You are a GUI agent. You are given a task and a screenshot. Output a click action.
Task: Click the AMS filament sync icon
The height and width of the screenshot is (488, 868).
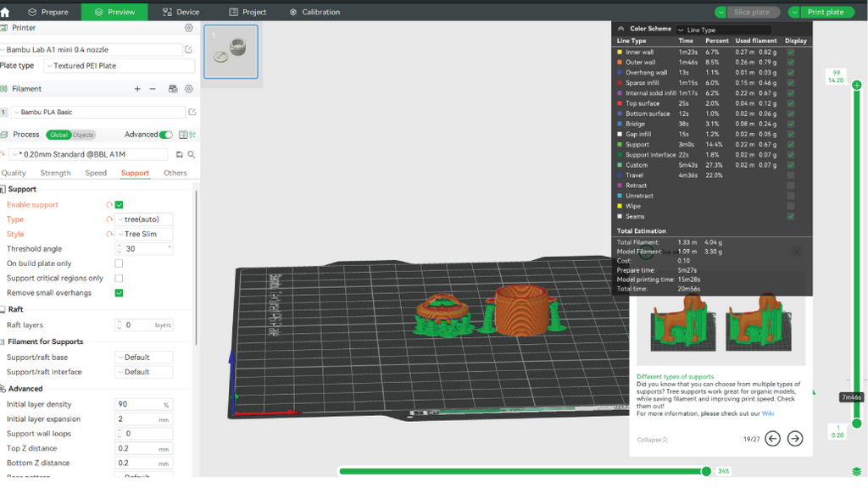173,88
